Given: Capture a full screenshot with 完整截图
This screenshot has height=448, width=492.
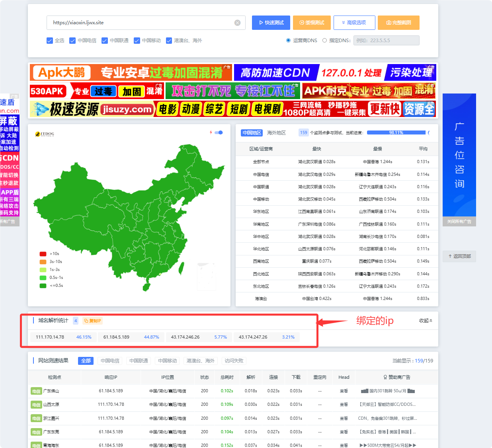Looking at the screenshot, I should (398, 23).
